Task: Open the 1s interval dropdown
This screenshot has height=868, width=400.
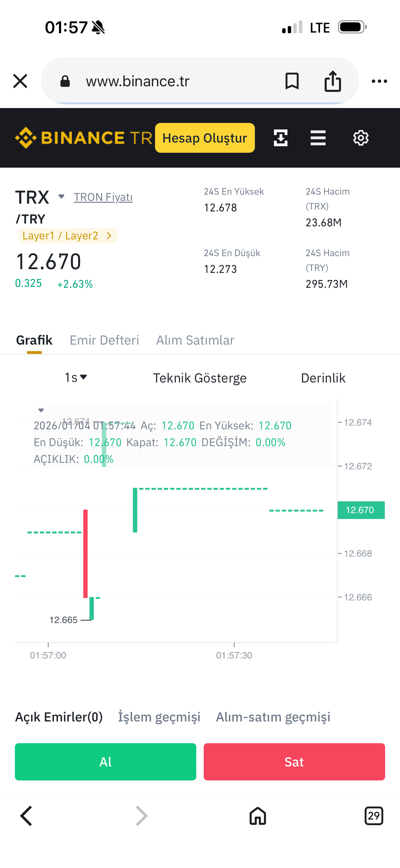Action: click(76, 378)
